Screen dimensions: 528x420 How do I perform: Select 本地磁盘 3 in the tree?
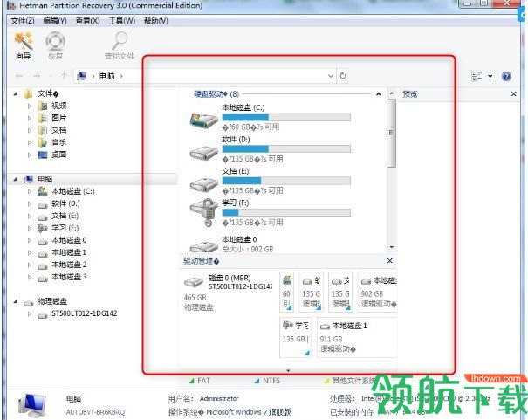pos(69,277)
